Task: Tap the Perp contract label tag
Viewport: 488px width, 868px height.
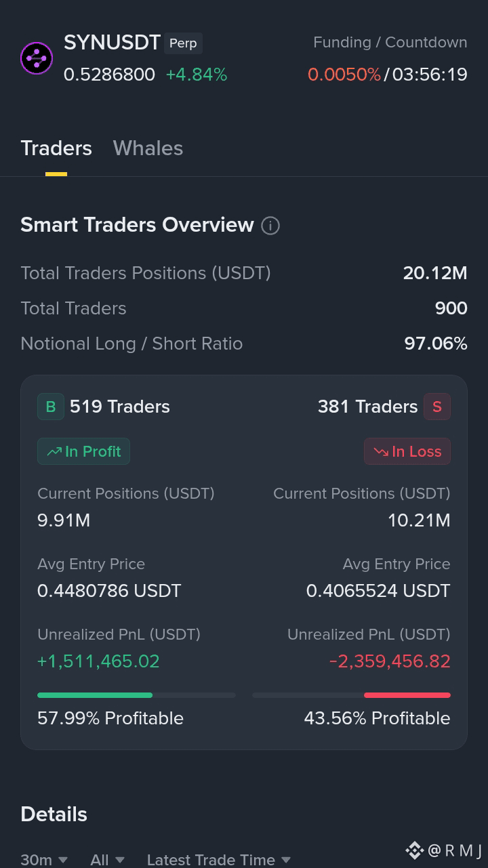Action: tap(183, 43)
